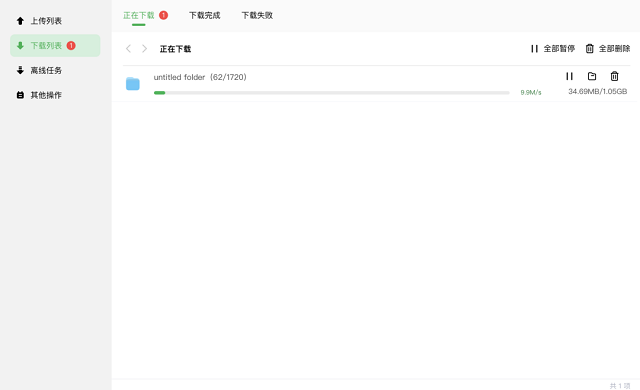
Task: Pause all downloads with 全部暂停
Action: 553,49
